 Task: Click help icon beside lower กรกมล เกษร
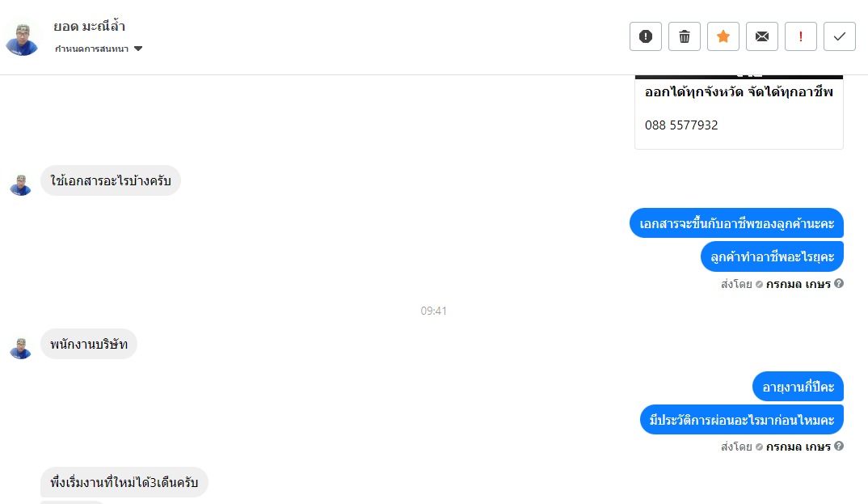pyautogui.click(x=839, y=446)
